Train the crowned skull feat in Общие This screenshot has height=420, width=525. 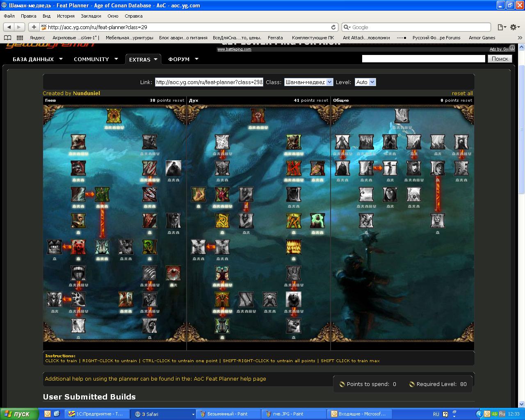pos(438,221)
